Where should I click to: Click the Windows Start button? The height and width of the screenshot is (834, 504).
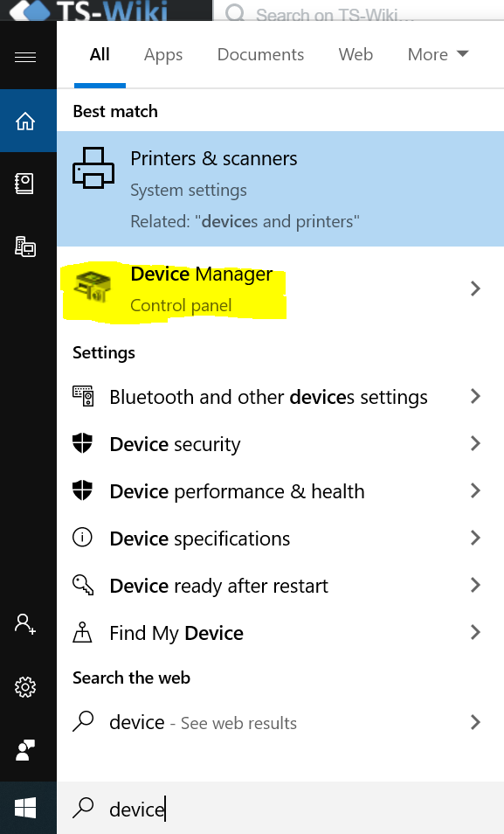25,808
